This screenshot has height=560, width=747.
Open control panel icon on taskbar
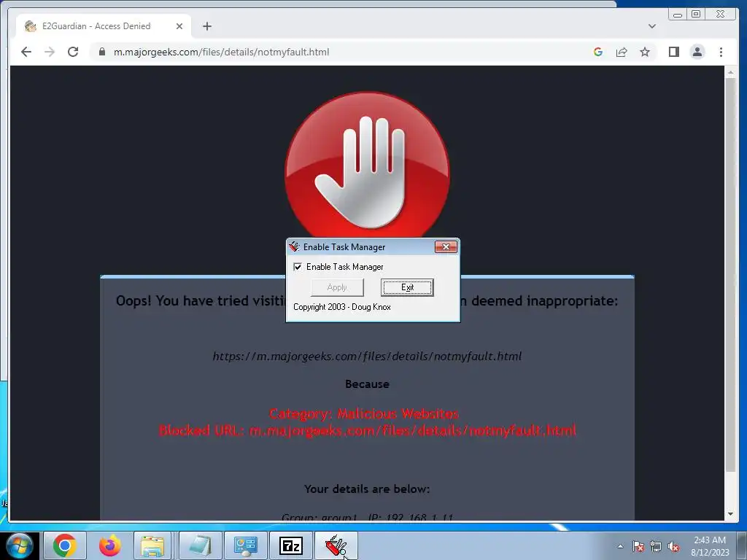[x=245, y=545]
